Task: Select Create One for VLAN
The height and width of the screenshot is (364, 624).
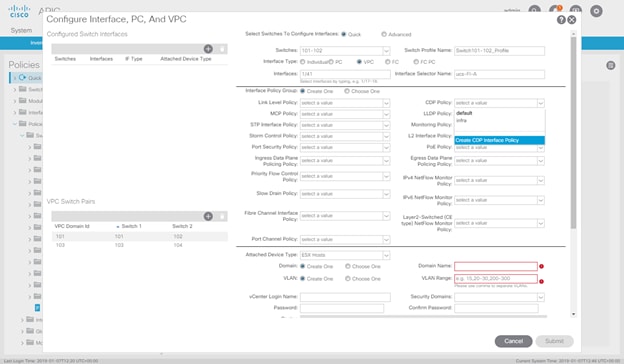Action: (302, 278)
